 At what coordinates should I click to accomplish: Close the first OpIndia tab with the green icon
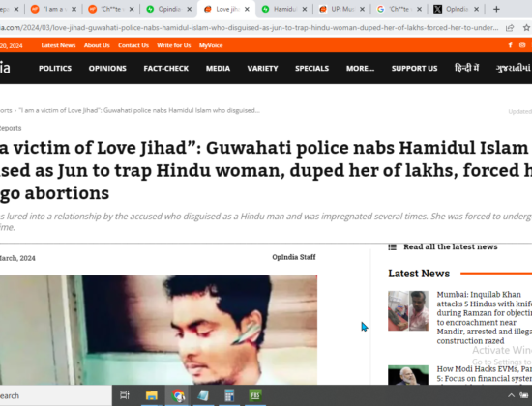click(x=190, y=9)
